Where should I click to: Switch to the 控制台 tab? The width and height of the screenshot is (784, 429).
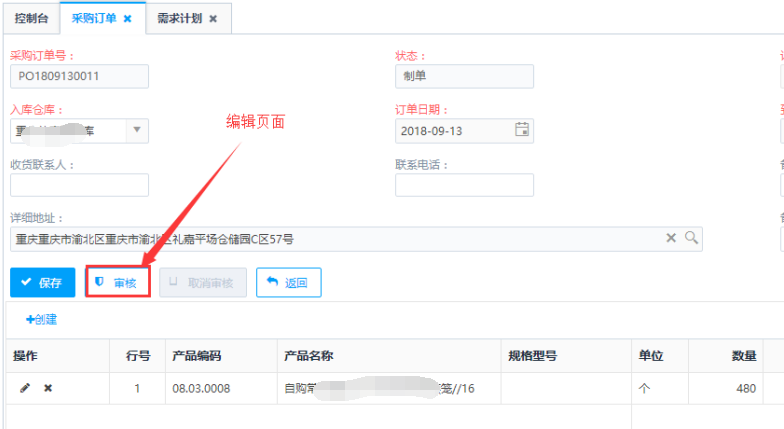pos(30,18)
